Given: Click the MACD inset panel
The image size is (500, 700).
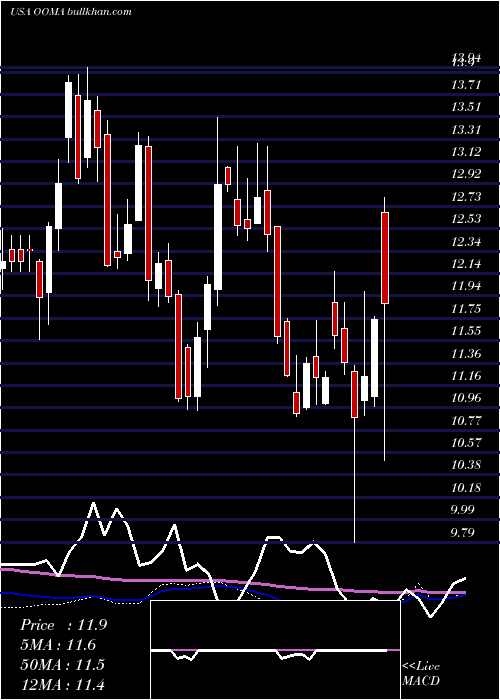Looking at the screenshot, I should [275, 650].
